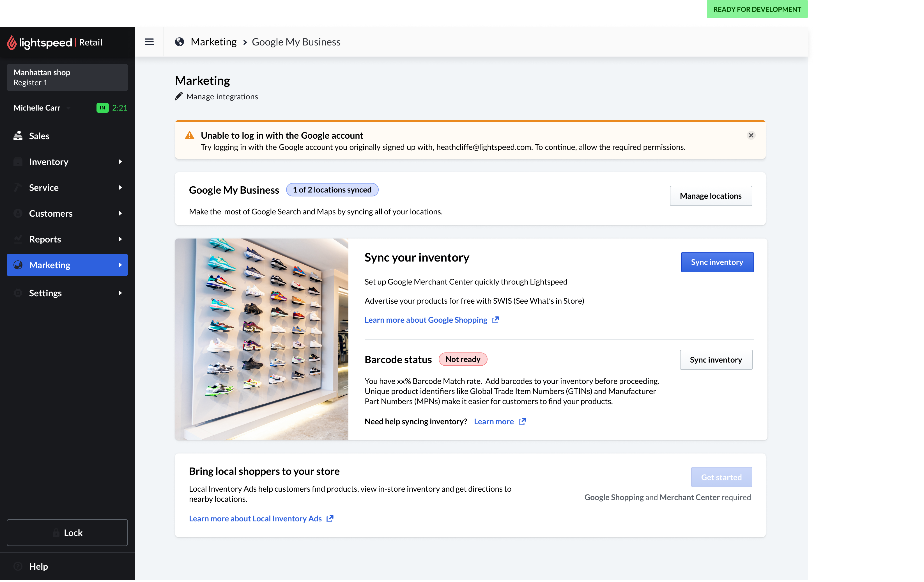The image size is (924, 582).
Task: Click external link icon after Google Shopping
Action: coord(495,320)
